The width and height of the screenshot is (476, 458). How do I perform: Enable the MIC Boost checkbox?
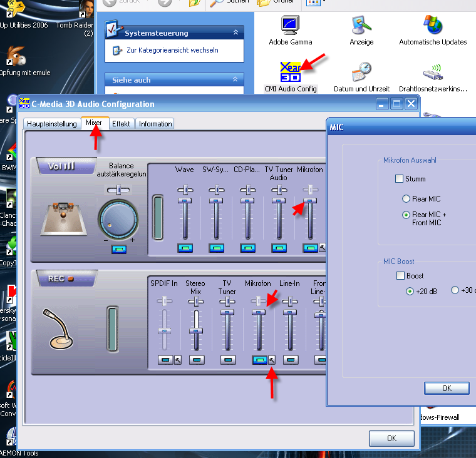coord(401,276)
